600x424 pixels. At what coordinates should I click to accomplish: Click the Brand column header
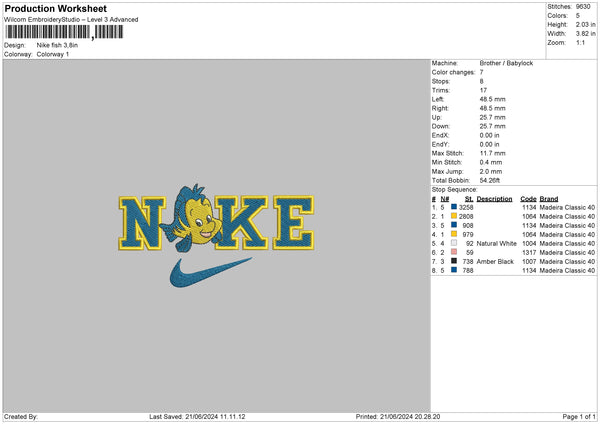[x=551, y=198]
